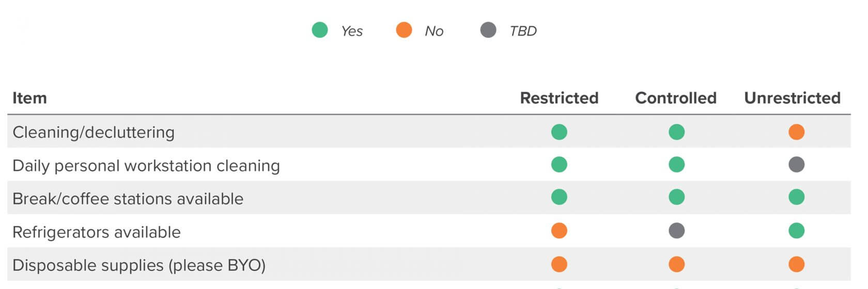Click Daily workstation cleaning Controlled green dot

676,165
